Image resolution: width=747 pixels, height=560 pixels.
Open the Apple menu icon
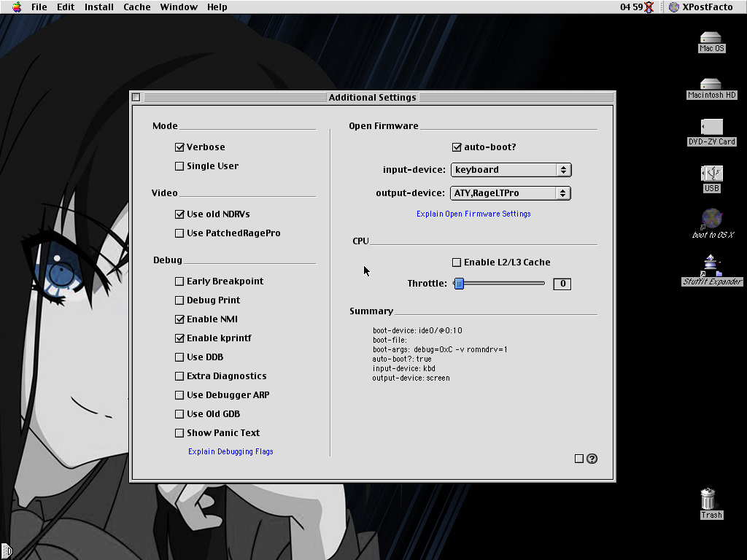(x=17, y=7)
